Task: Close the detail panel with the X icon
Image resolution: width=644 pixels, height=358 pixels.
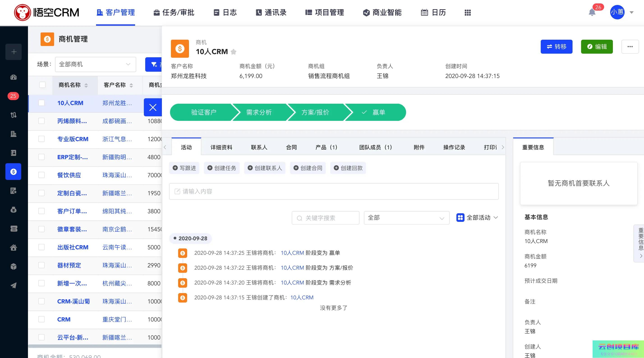Action: point(153,107)
